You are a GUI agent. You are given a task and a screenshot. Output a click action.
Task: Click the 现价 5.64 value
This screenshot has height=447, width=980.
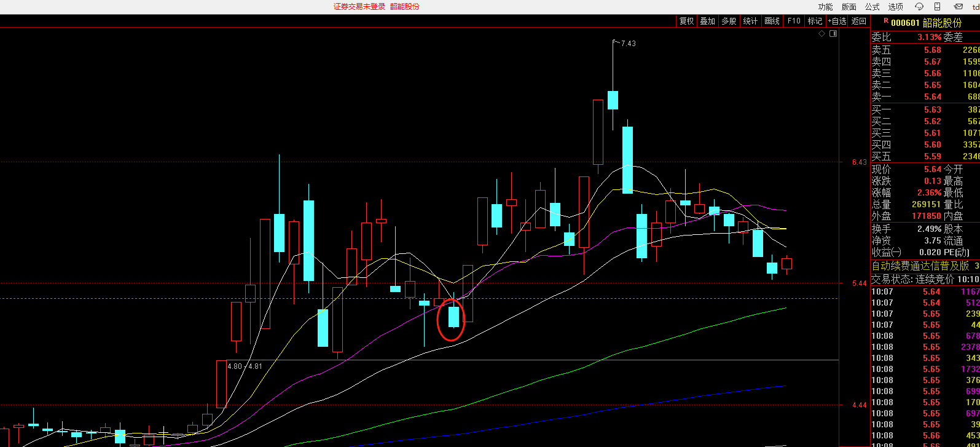pos(933,170)
